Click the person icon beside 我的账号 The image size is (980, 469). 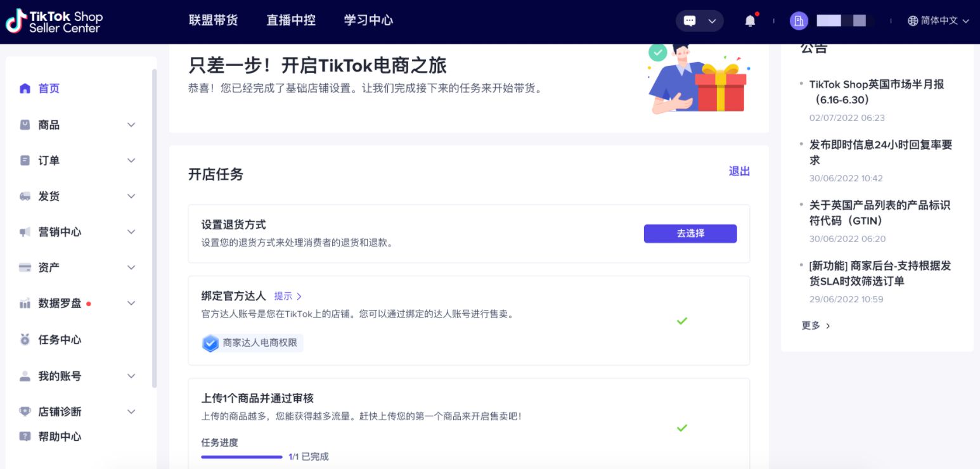point(25,376)
